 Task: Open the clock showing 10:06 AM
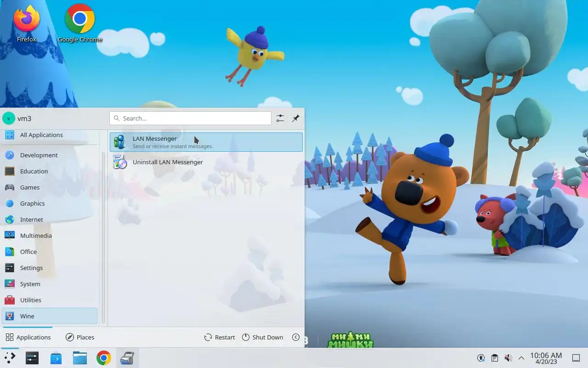coord(546,358)
